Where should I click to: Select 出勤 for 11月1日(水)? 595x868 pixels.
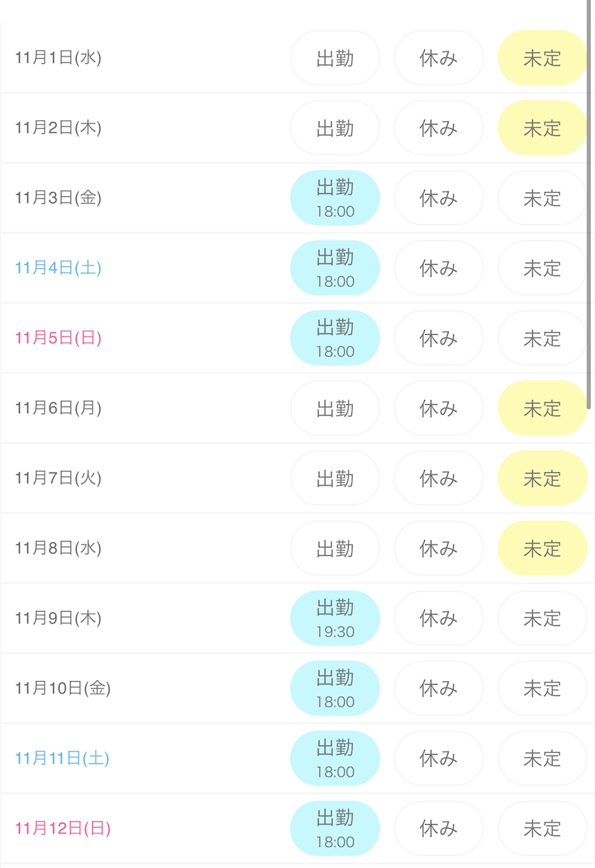[x=335, y=58]
